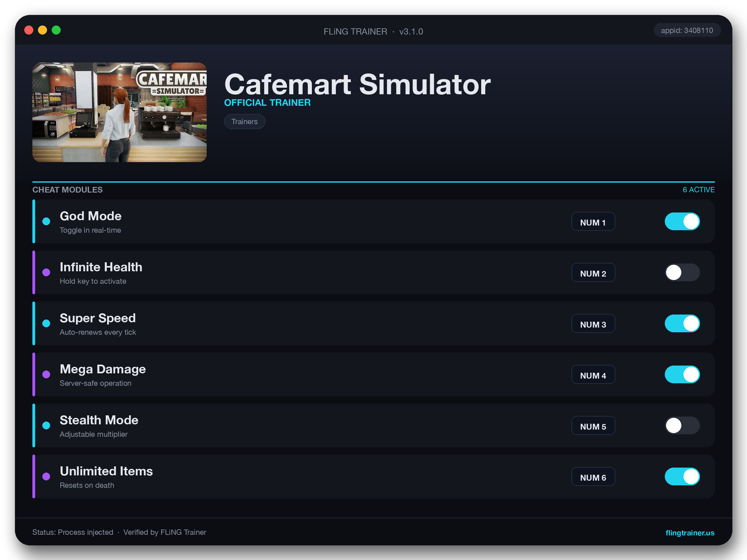Minimize window using the yellow button
Screen dimensions: 747x560
pos(42,30)
